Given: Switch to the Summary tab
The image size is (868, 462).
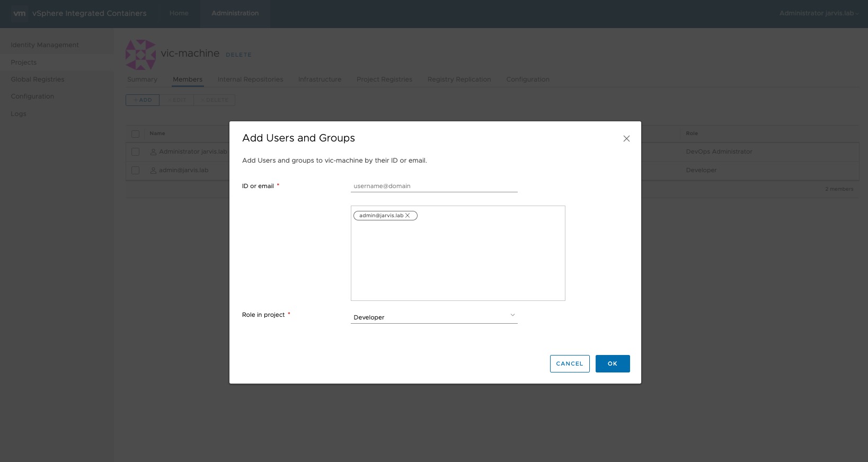Looking at the screenshot, I should pyautogui.click(x=143, y=79).
